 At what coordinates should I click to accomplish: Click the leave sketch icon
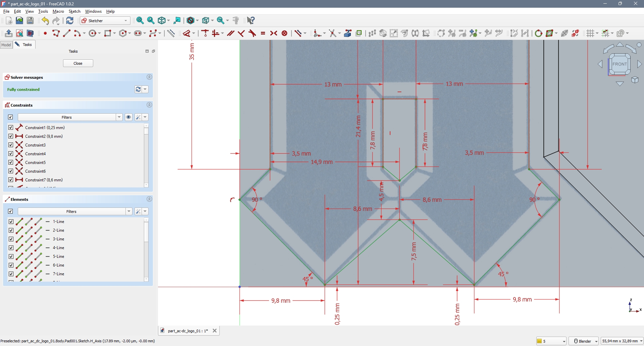[9, 33]
